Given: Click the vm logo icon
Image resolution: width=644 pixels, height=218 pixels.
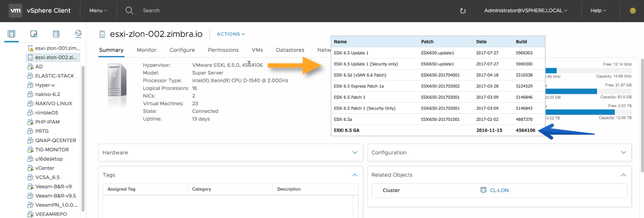Looking at the screenshot, I should tap(16, 10).
